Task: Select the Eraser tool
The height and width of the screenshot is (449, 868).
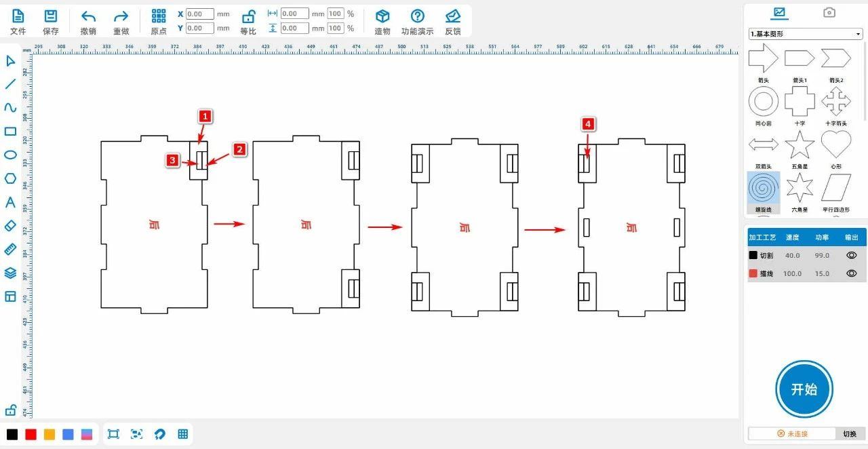Action: point(10,226)
